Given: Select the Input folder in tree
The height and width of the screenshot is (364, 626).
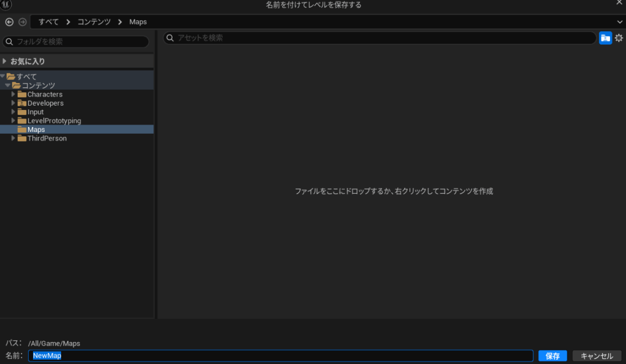Looking at the screenshot, I should point(35,112).
